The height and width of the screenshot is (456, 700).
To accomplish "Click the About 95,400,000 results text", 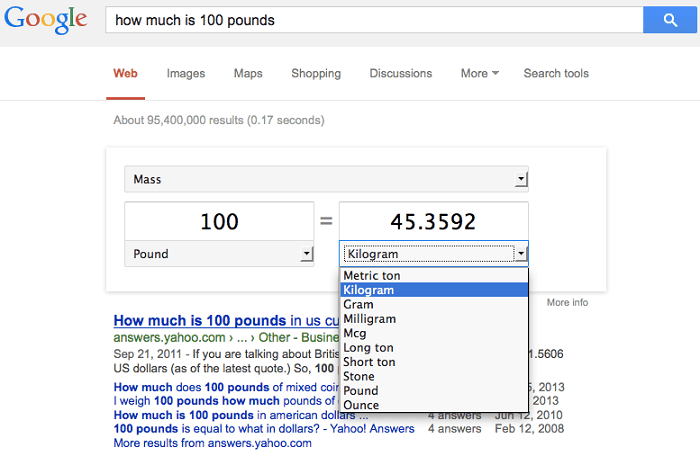I will [219, 120].
